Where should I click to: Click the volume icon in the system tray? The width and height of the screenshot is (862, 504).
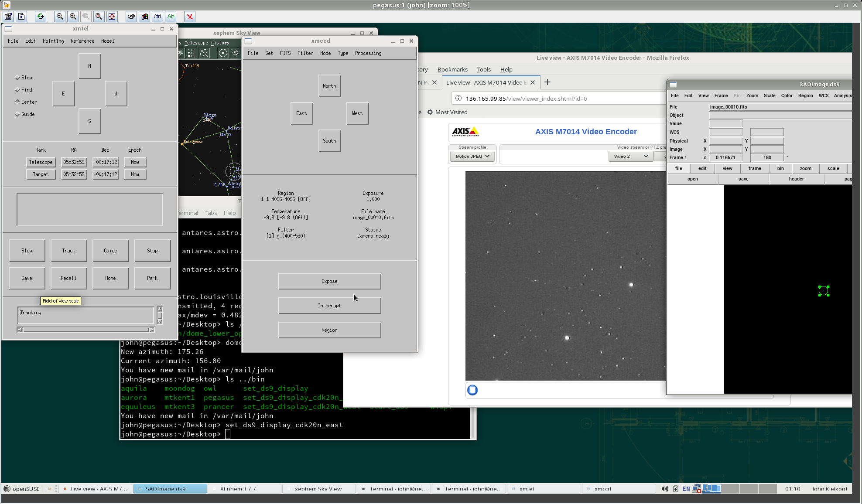click(x=665, y=489)
